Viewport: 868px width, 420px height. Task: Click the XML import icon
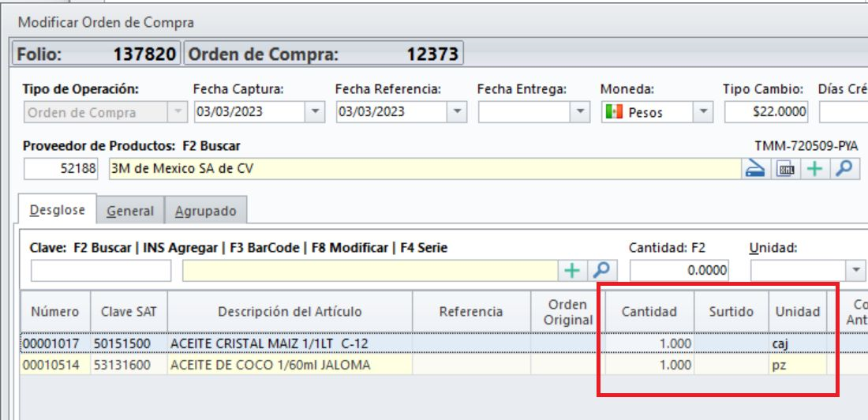(785, 169)
